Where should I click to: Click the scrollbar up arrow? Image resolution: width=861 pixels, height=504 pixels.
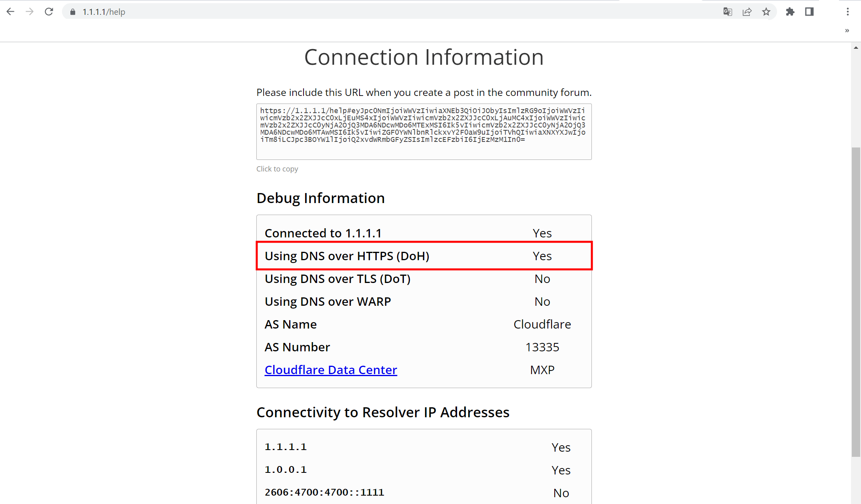click(x=856, y=47)
